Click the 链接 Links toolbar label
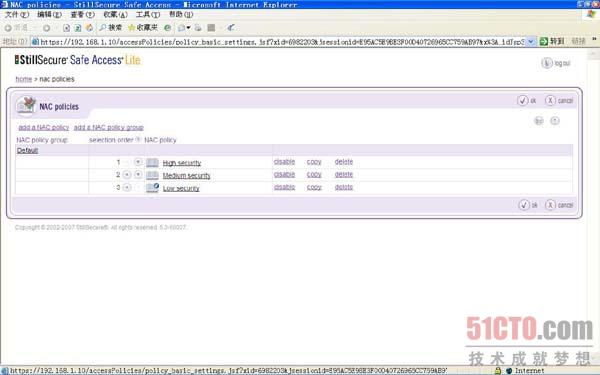This screenshot has height=375, width=600. click(578, 41)
